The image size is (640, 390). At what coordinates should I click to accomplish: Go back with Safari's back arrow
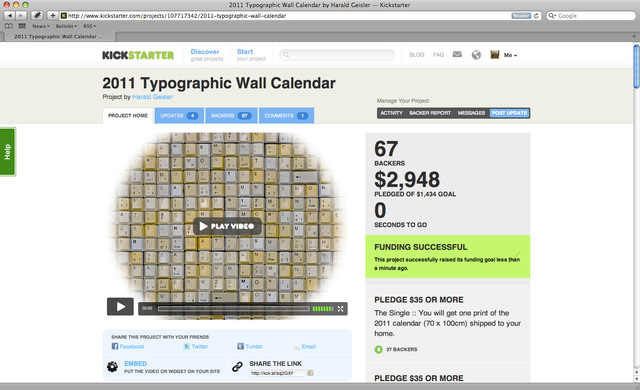9,16
